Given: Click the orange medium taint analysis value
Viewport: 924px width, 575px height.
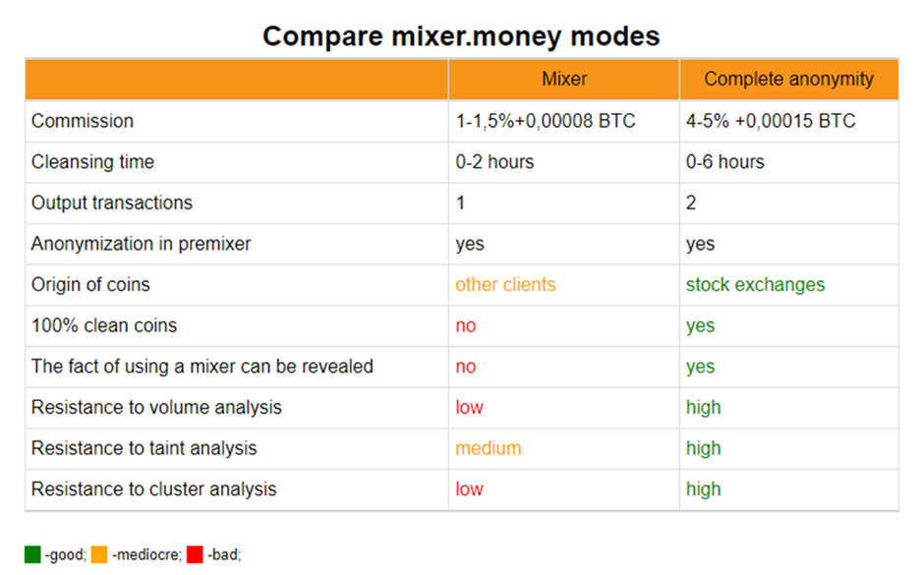Looking at the screenshot, I should (488, 448).
